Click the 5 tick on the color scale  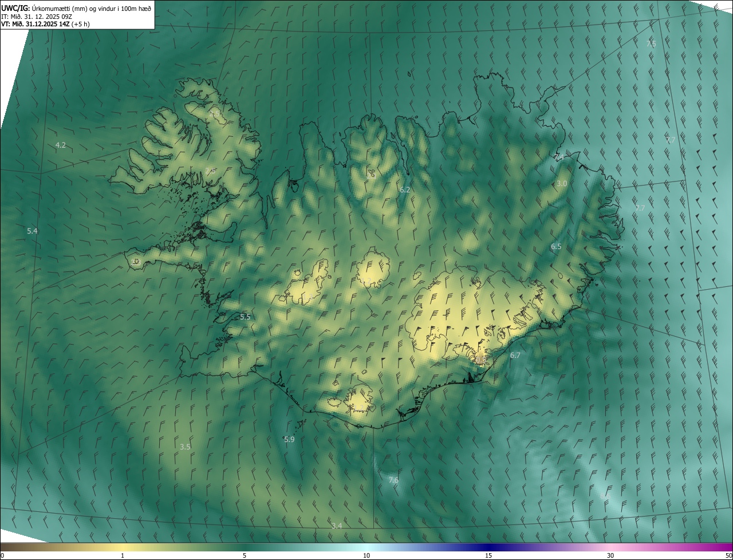coord(245,555)
